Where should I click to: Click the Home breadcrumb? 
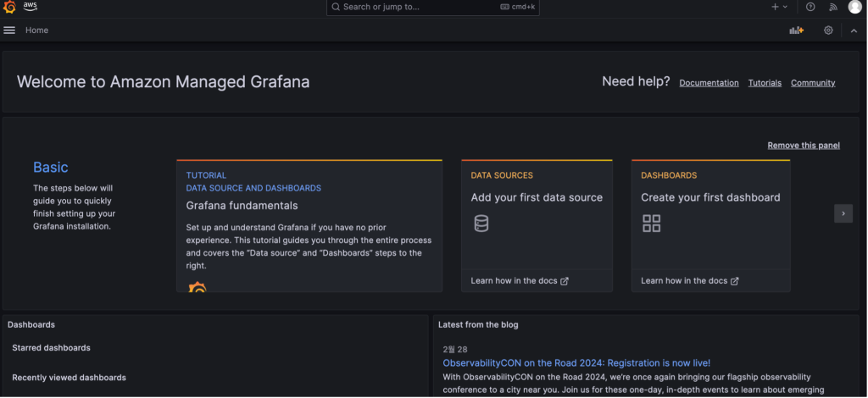click(36, 30)
